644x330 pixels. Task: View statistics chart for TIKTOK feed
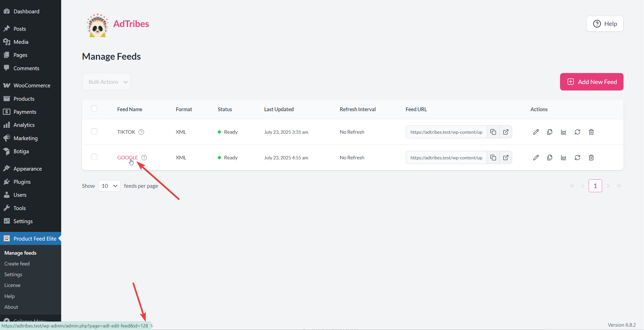click(x=563, y=132)
